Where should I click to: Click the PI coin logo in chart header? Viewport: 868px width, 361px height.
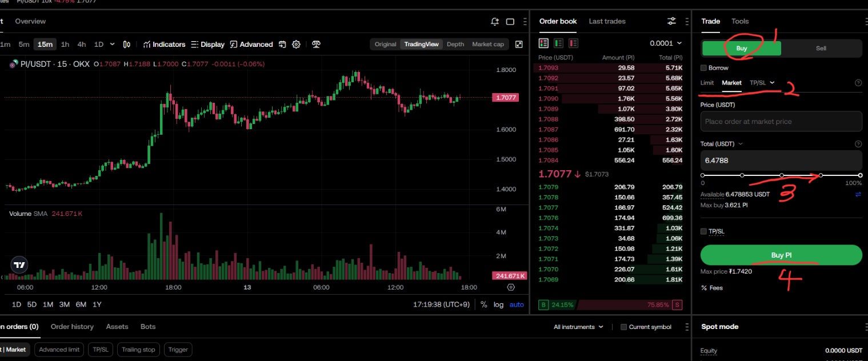pos(14,65)
